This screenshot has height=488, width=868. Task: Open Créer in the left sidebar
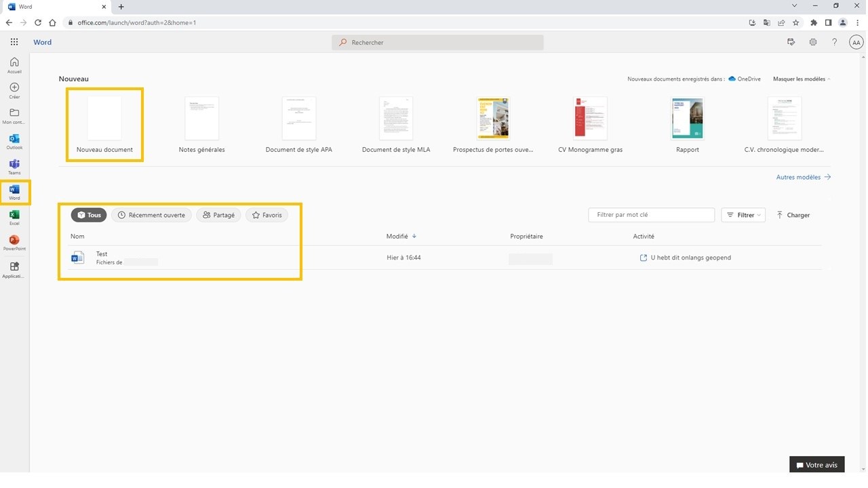point(14,91)
